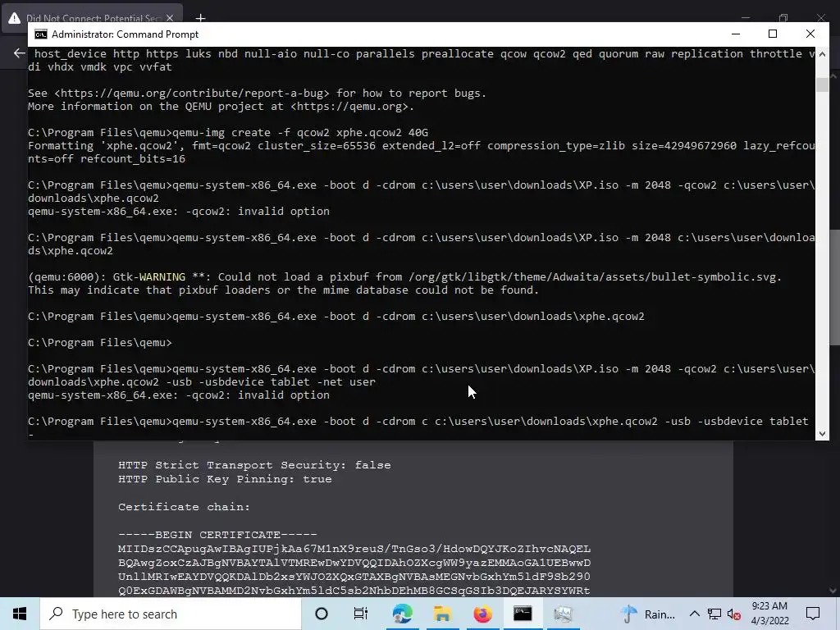
Task: Open the notification center icon
Action: pyautogui.click(x=813, y=614)
